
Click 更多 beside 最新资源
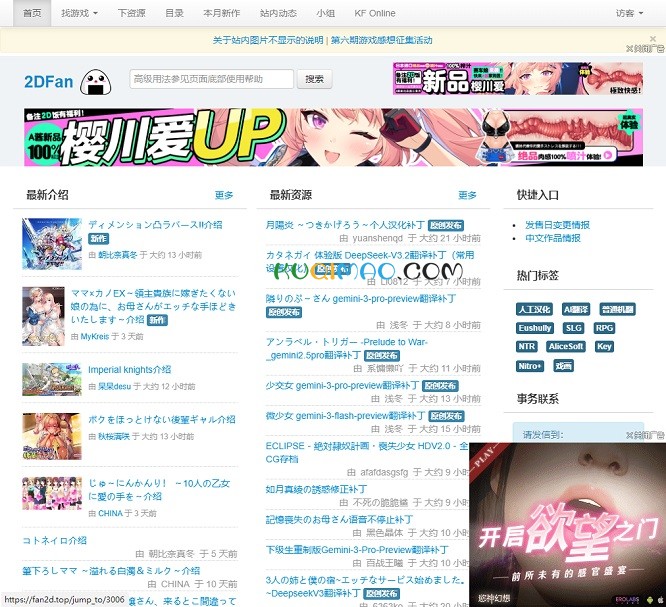(467, 195)
